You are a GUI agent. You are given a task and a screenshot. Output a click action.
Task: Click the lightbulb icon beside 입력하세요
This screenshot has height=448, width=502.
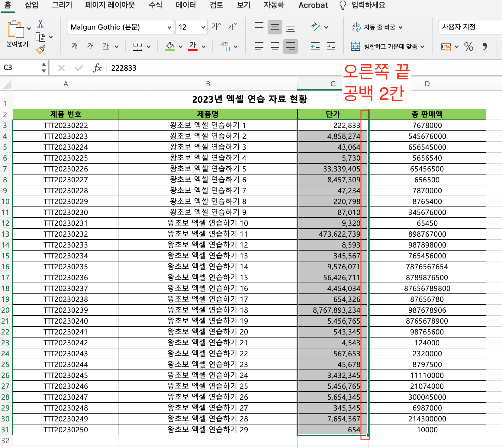click(x=343, y=5)
